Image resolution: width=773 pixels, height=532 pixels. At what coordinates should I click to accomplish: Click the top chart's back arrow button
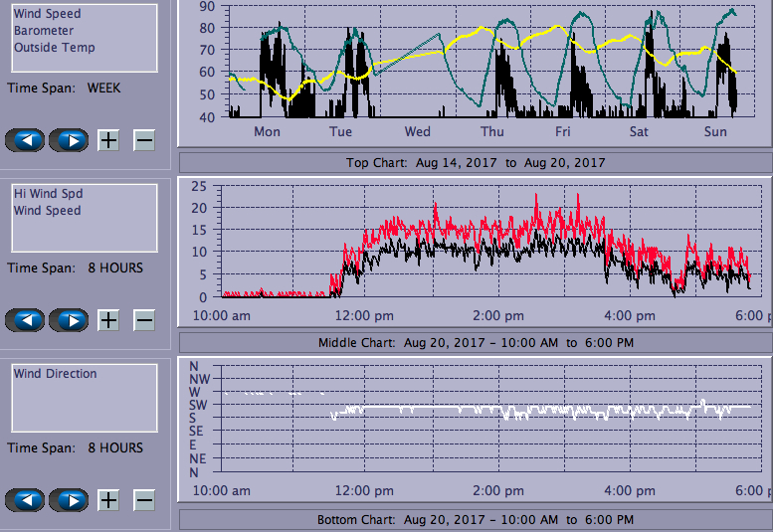[26, 140]
